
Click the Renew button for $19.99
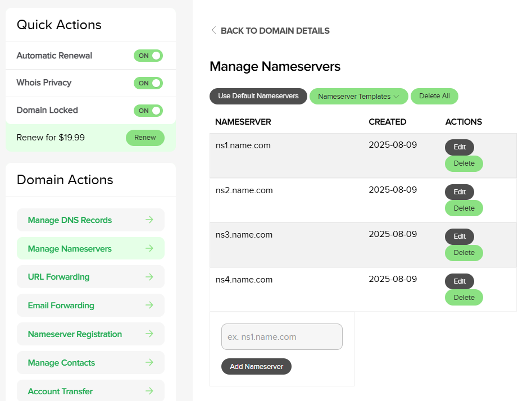click(x=145, y=138)
